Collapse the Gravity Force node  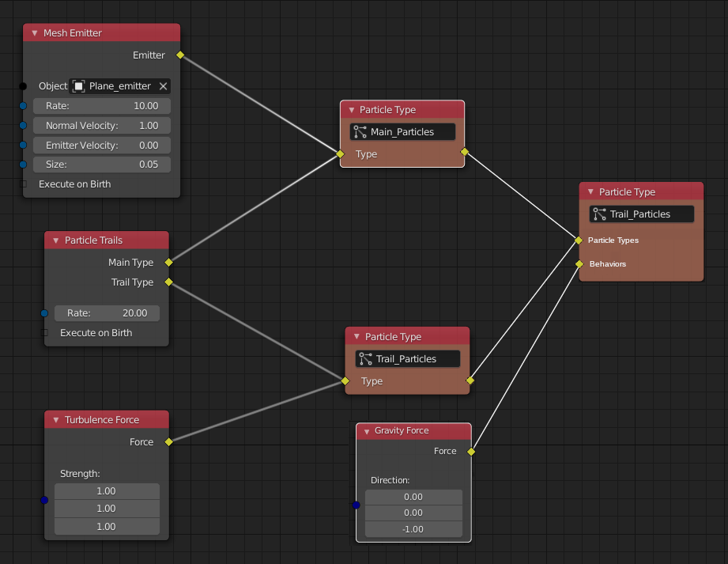[x=367, y=431]
